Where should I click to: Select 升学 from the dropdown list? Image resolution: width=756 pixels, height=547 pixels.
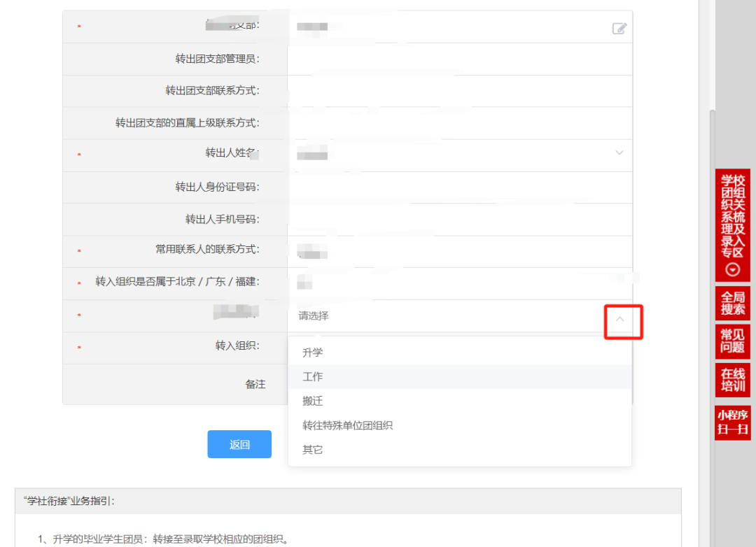click(313, 353)
